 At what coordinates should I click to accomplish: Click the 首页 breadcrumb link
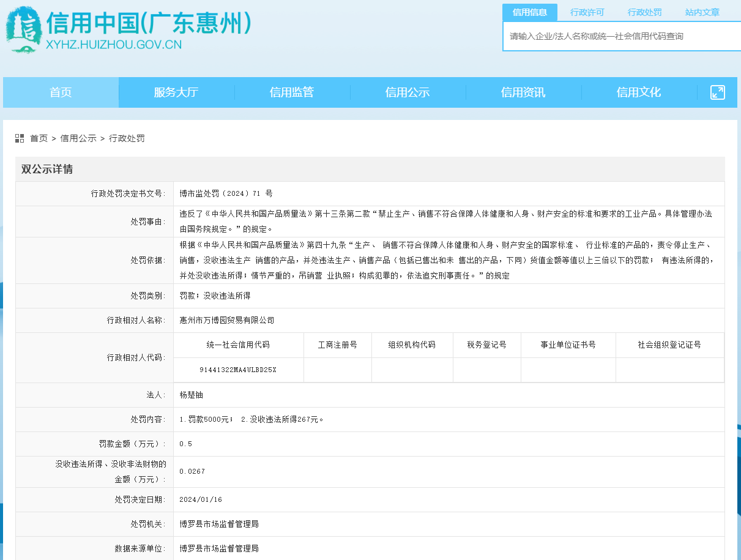[39, 138]
